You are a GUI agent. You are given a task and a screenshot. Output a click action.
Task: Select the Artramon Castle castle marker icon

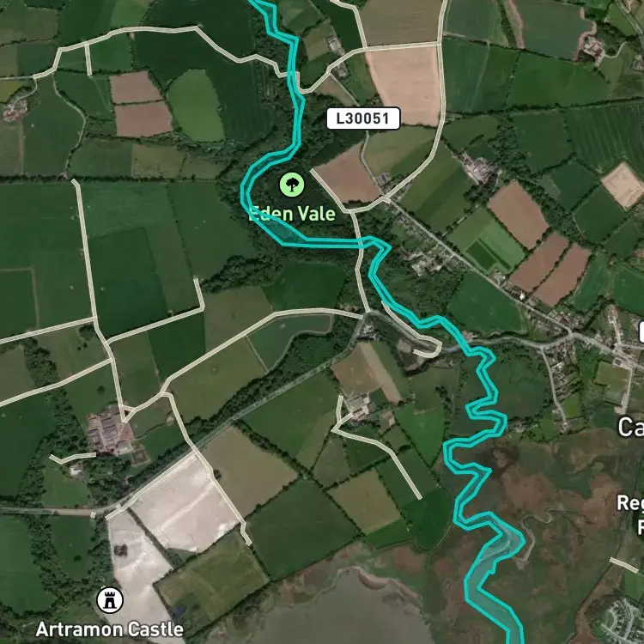click(x=110, y=600)
